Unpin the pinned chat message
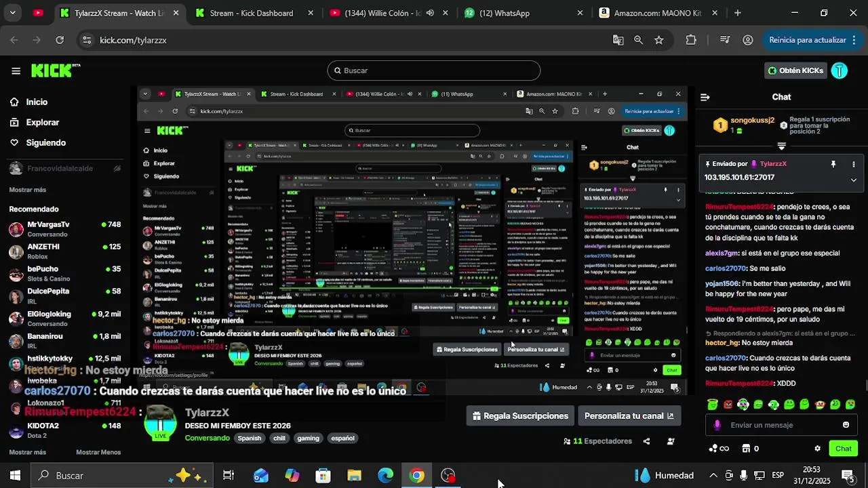This screenshot has width=868, height=488. pos(833,164)
